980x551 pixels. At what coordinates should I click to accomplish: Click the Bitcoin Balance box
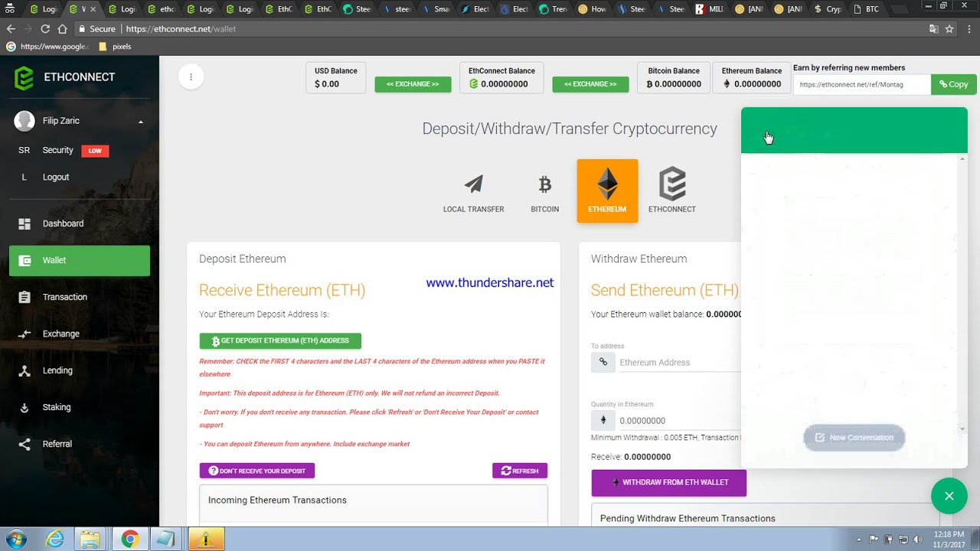pos(674,78)
